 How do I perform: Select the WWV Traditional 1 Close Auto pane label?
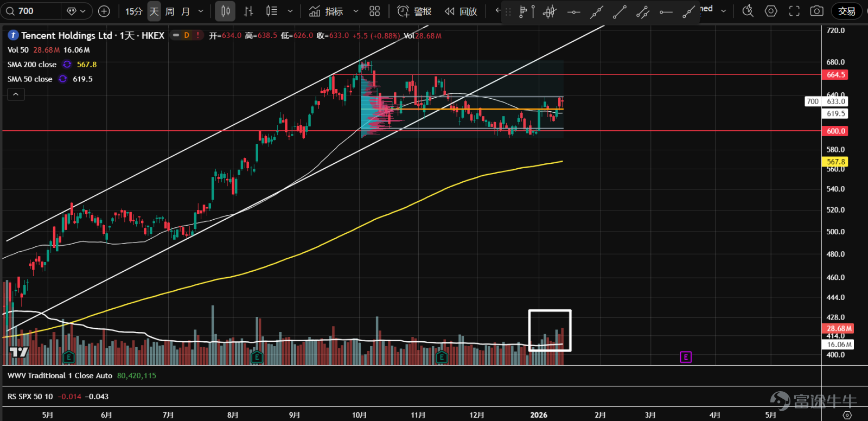pyautogui.click(x=60, y=375)
